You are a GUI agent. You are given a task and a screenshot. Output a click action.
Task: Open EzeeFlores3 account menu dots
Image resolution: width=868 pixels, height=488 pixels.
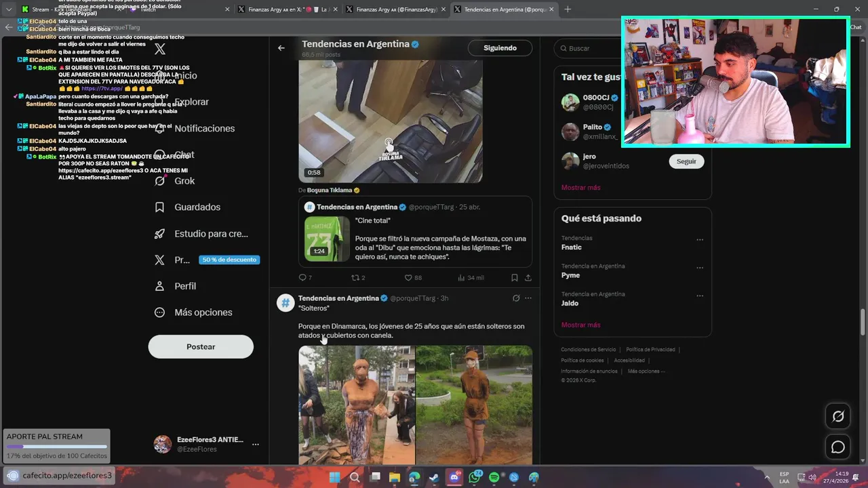pyautogui.click(x=256, y=445)
